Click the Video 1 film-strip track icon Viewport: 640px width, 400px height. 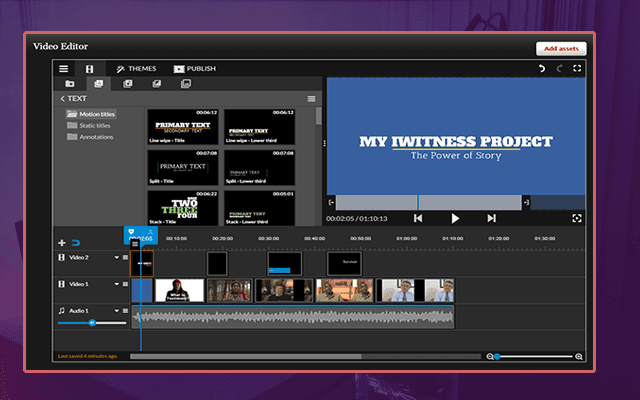[62, 284]
